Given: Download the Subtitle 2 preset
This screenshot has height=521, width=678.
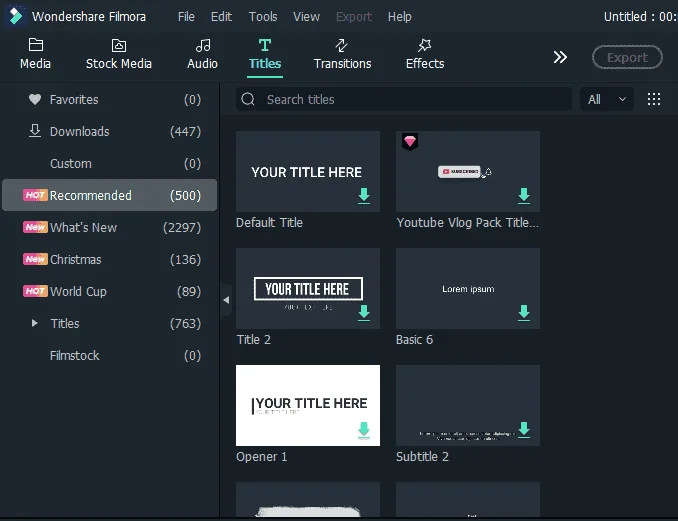Looking at the screenshot, I should click(x=524, y=429).
